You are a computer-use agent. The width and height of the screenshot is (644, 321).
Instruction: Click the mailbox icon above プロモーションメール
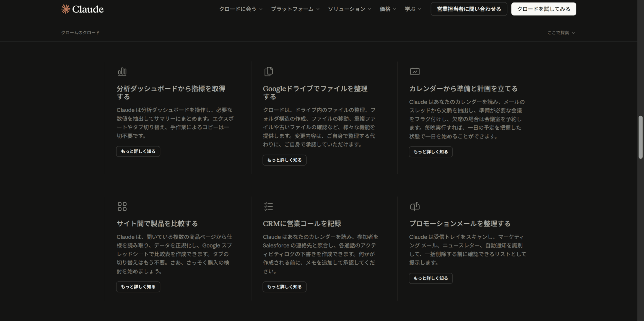click(415, 206)
